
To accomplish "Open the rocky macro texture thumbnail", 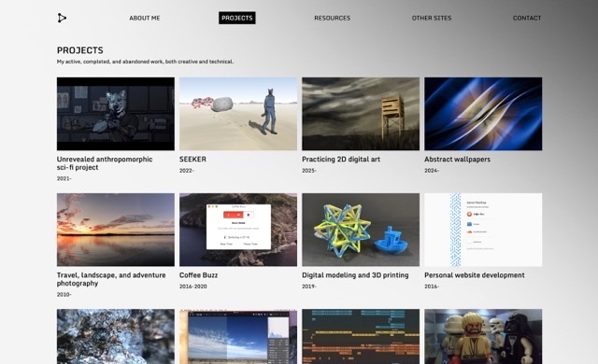I will click(116, 336).
